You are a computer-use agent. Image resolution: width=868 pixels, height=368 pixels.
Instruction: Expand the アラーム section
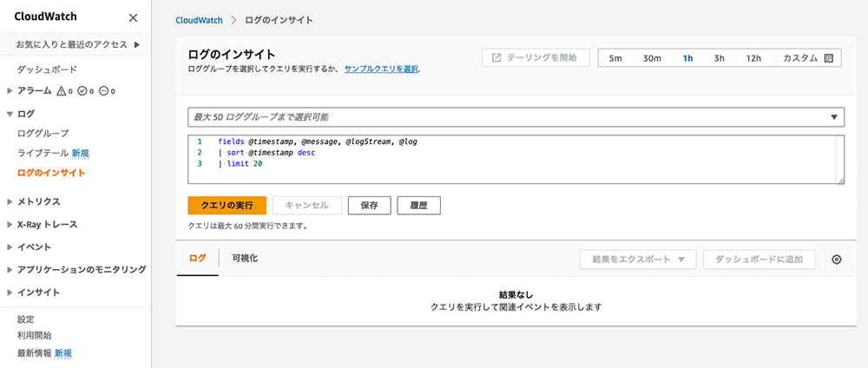pyautogui.click(x=10, y=91)
